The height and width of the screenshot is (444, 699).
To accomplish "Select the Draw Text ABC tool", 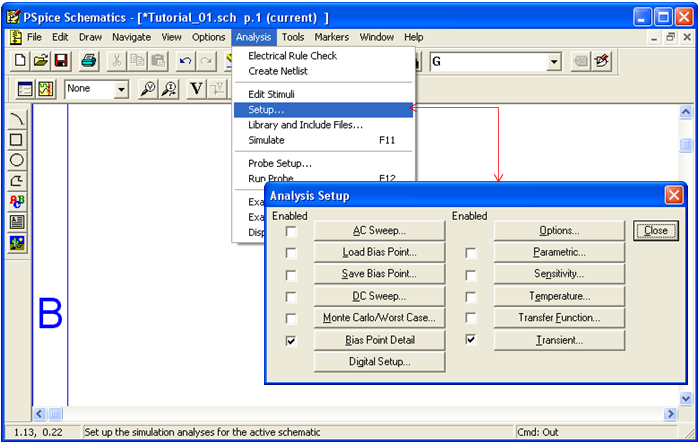I will pos(17,201).
